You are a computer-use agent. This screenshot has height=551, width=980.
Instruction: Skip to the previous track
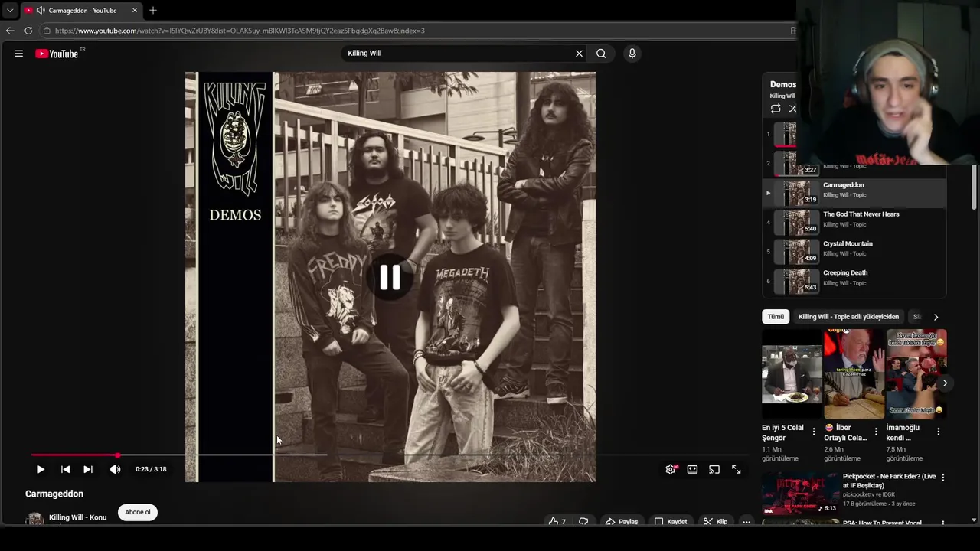65,469
